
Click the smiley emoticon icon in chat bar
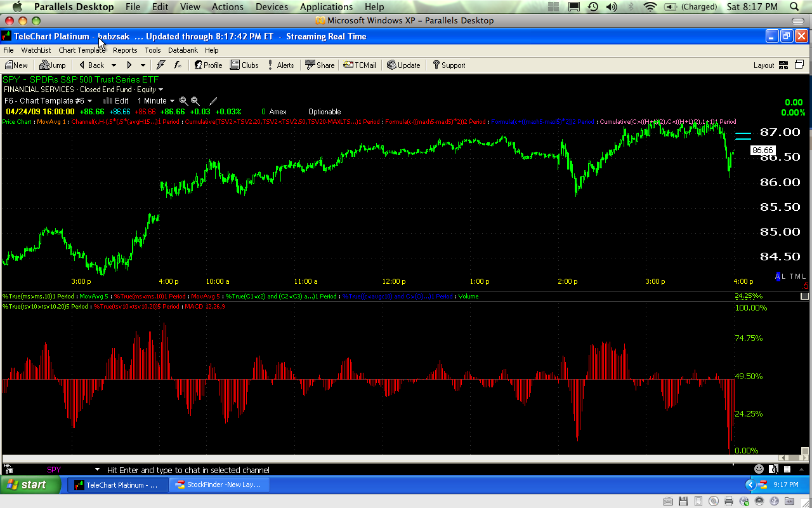pos(759,469)
